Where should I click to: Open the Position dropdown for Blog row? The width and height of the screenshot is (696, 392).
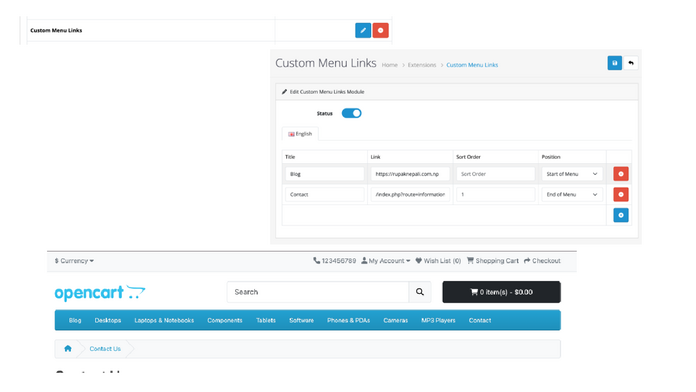click(x=572, y=174)
